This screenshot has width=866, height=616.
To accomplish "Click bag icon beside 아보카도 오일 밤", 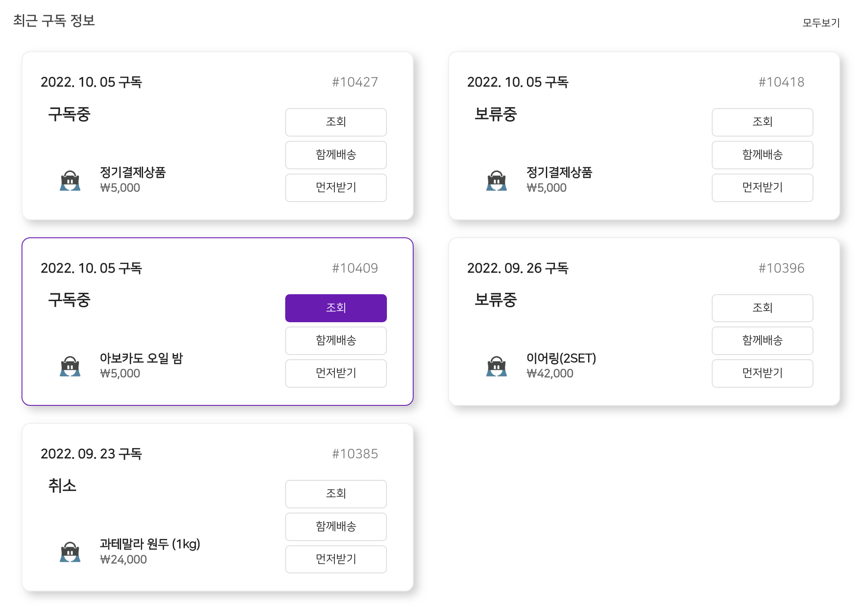I will click(x=70, y=366).
